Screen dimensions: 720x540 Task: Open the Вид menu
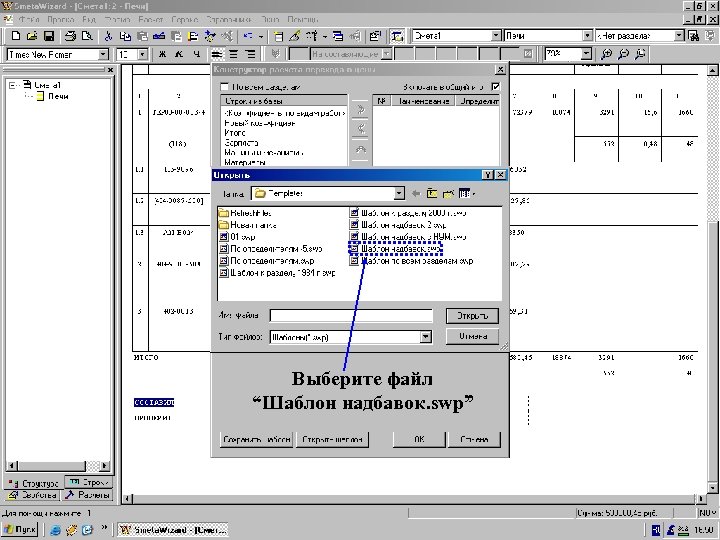(x=89, y=19)
